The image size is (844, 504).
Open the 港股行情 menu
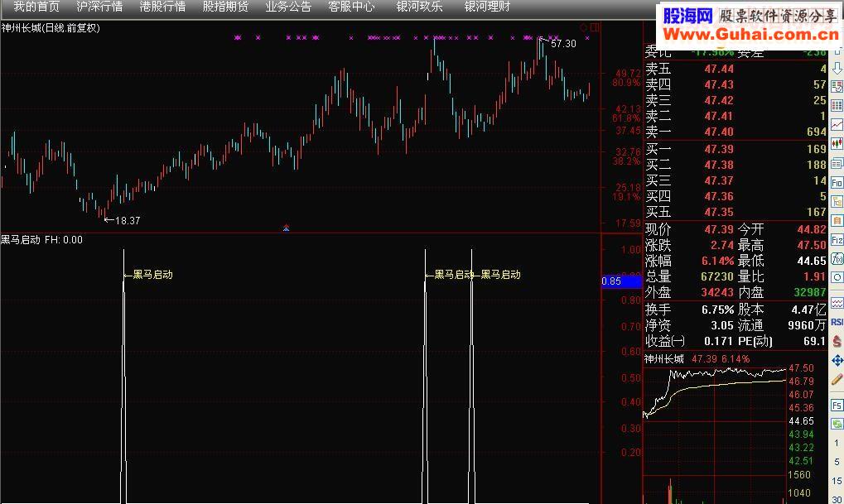click(x=162, y=7)
